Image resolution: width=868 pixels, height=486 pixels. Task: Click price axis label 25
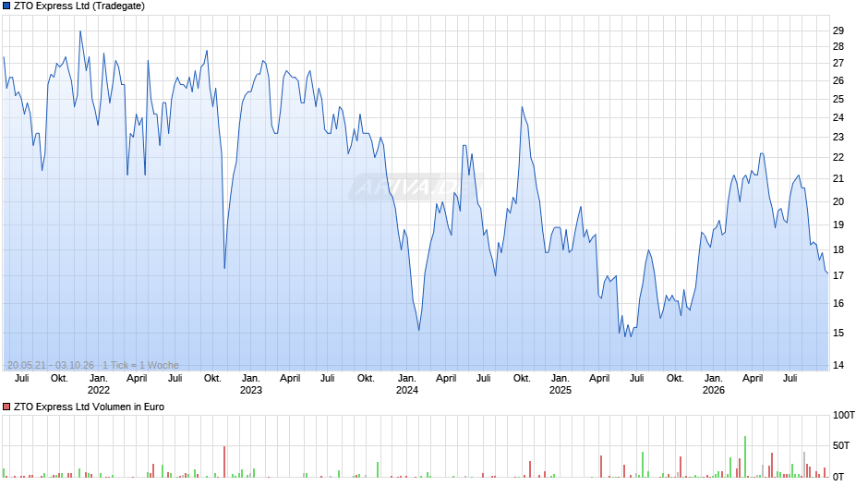click(x=838, y=99)
